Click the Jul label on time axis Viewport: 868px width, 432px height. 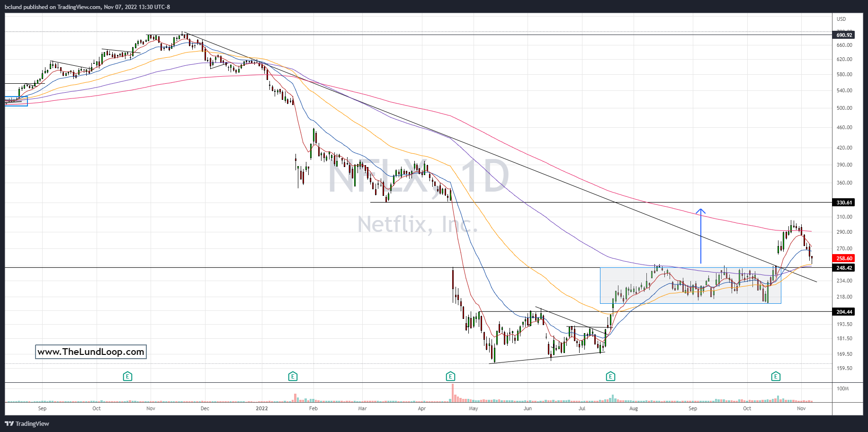click(582, 408)
